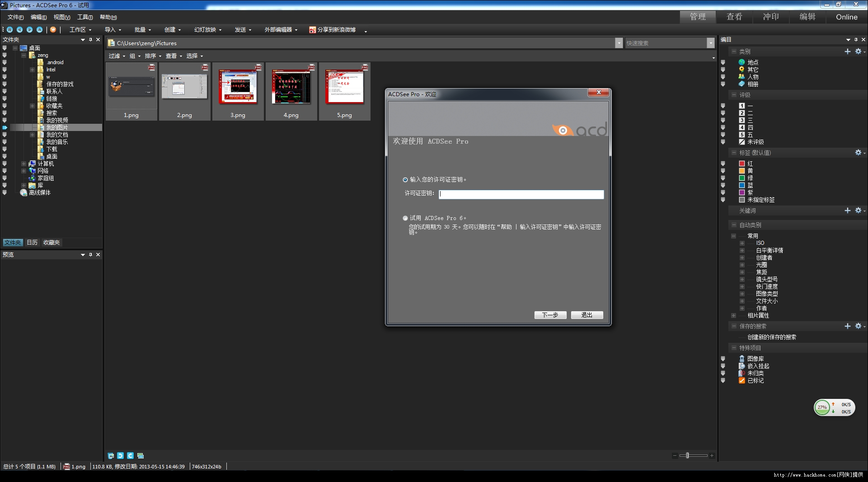Switch to 查看 mode tab

[734, 17]
